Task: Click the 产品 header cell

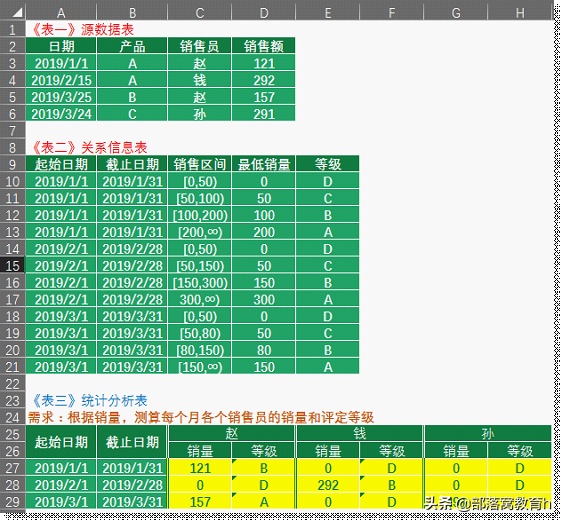Action: [132, 46]
